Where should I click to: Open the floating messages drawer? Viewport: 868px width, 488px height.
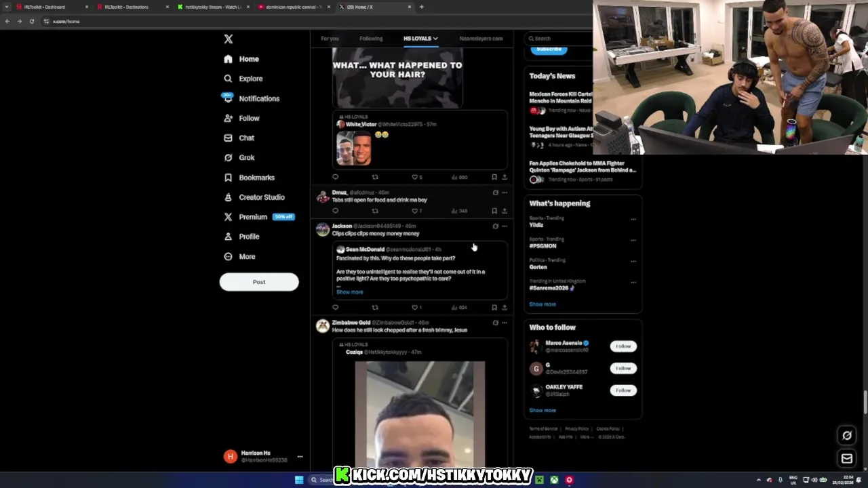click(x=847, y=459)
